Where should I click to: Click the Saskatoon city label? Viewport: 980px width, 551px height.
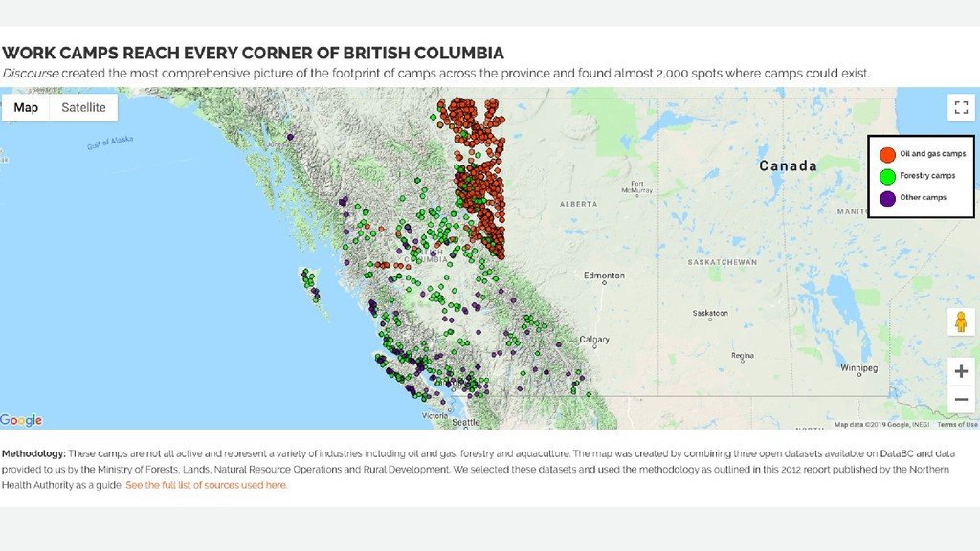(710, 313)
